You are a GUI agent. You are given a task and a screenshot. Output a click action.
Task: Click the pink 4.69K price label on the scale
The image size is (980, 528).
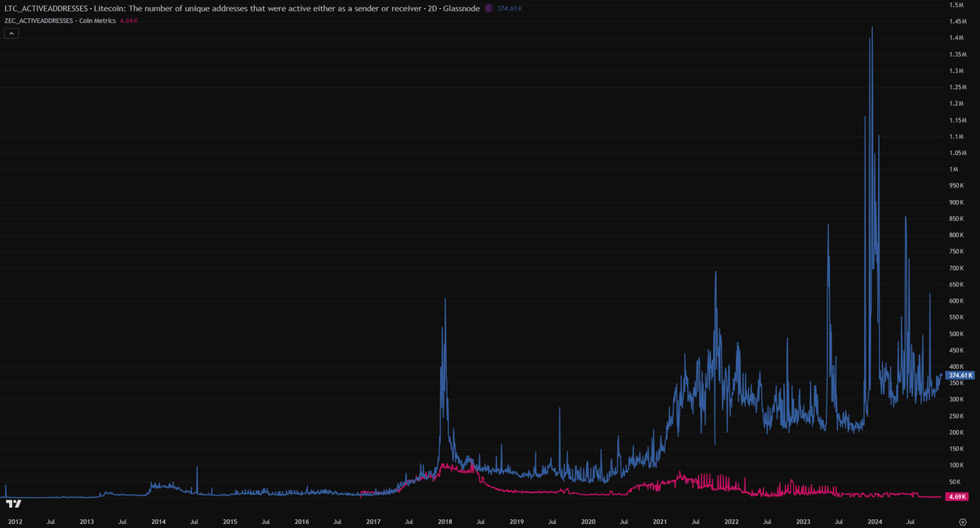(x=957, y=496)
